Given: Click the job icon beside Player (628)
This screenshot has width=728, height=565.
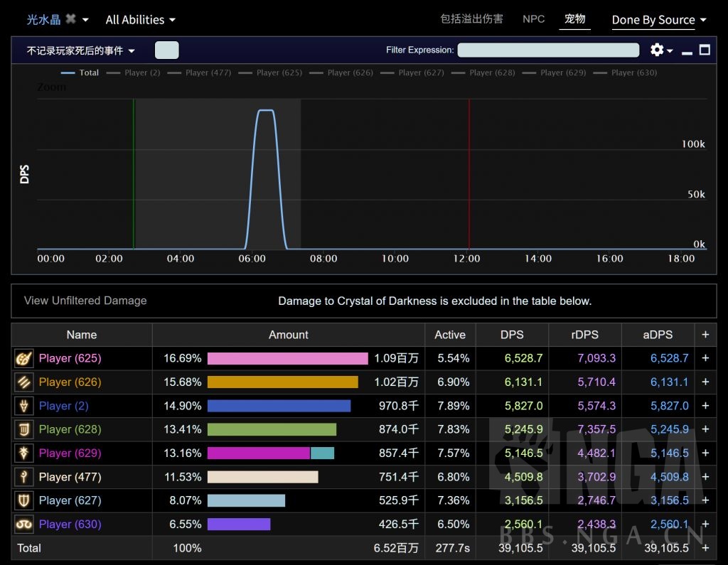Looking at the screenshot, I should pos(24,429).
